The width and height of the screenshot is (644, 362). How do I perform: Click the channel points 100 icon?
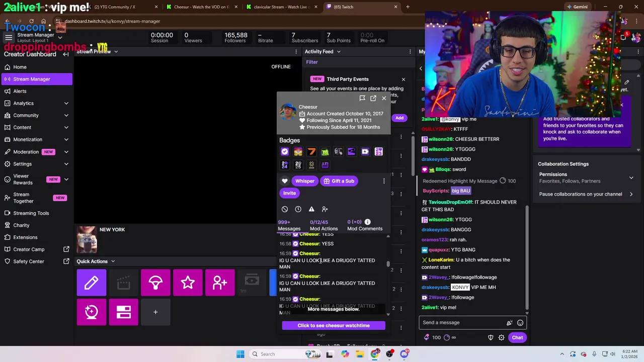tap(432, 338)
